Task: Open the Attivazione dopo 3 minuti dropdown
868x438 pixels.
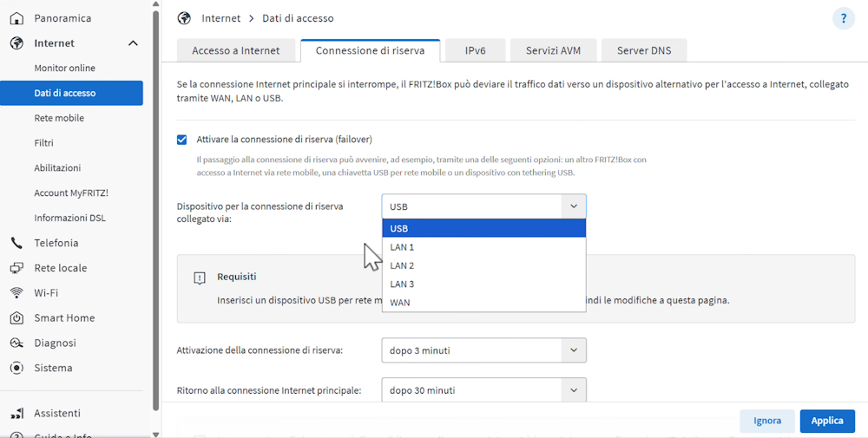Action: coord(483,350)
